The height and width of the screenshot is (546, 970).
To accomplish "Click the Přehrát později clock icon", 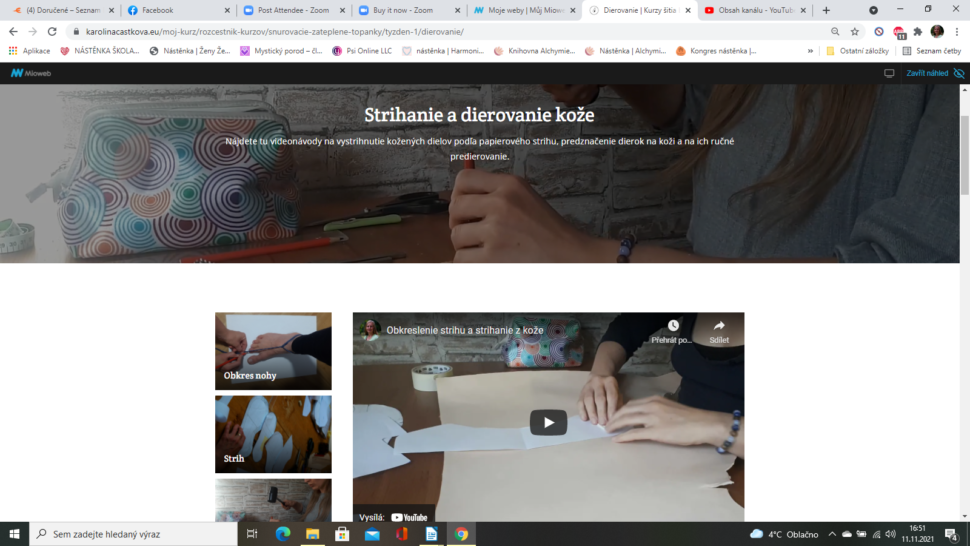I will coord(673,326).
